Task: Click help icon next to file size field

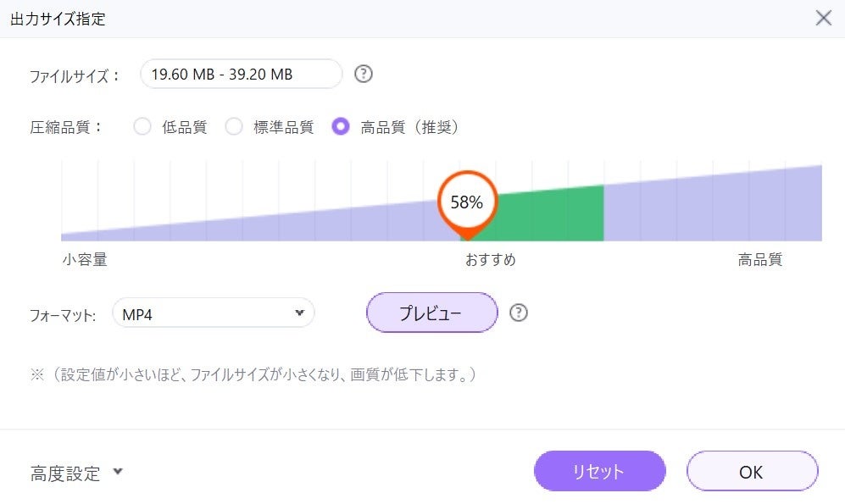Action: tap(364, 74)
